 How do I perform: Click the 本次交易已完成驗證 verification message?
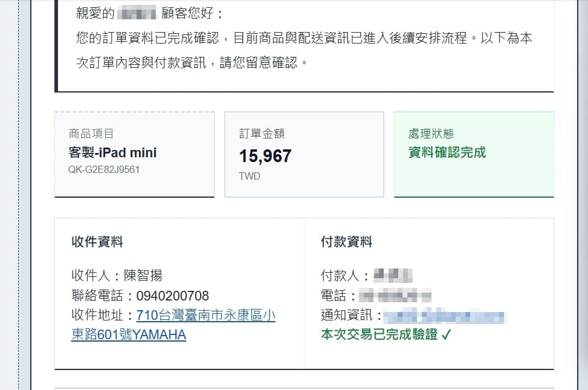click(x=379, y=334)
